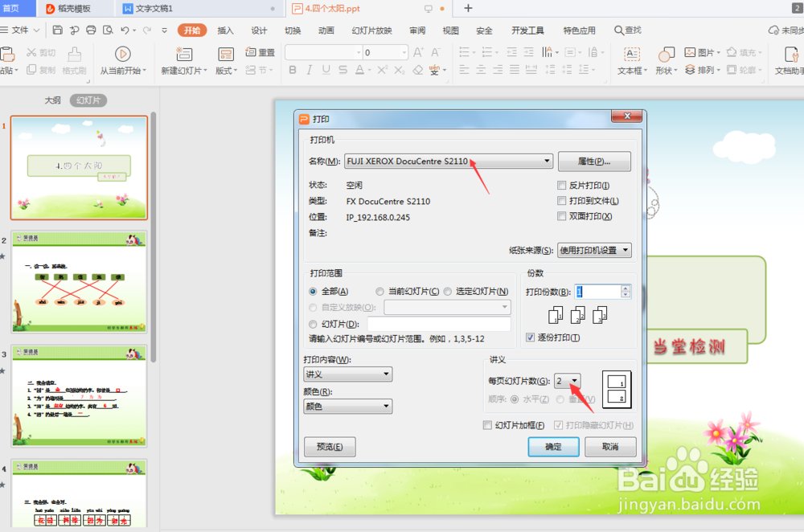Select the Play From Current Slide icon
Screen dimensions: 804x532
pyautogui.click(x=122, y=55)
